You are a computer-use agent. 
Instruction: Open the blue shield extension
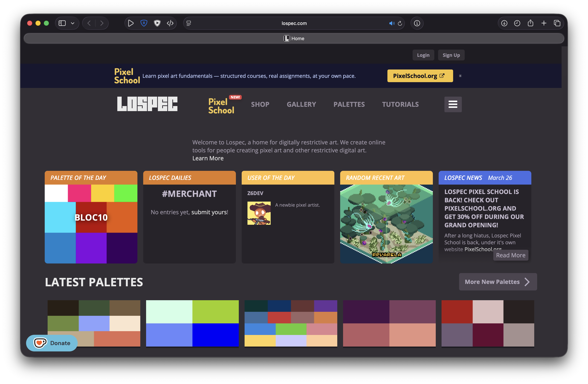[144, 23]
